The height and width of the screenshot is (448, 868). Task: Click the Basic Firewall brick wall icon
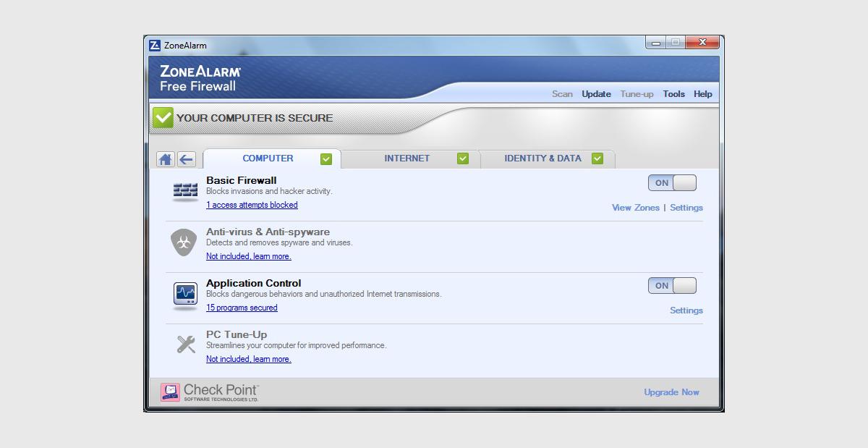186,191
